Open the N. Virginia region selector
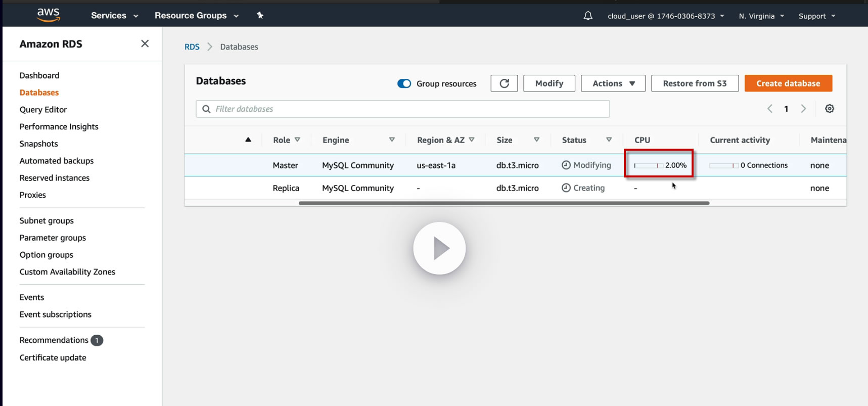This screenshot has width=868, height=406. click(761, 16)
